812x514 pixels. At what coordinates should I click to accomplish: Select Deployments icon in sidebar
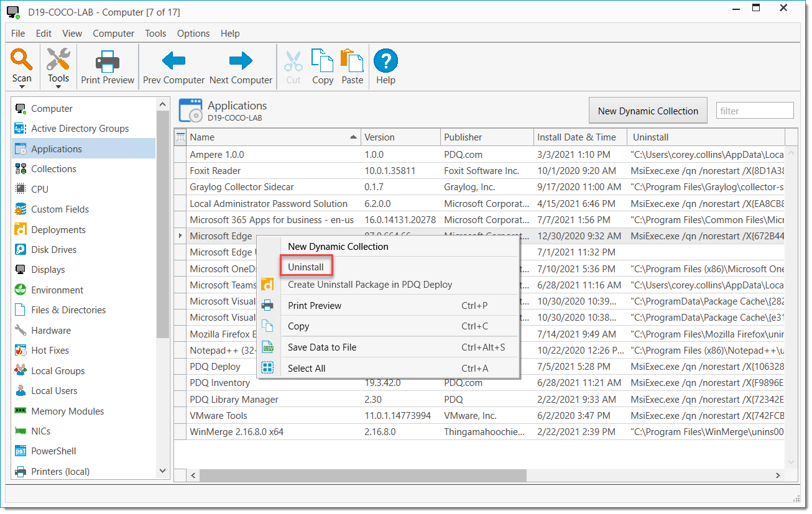(x=21, y=229)
